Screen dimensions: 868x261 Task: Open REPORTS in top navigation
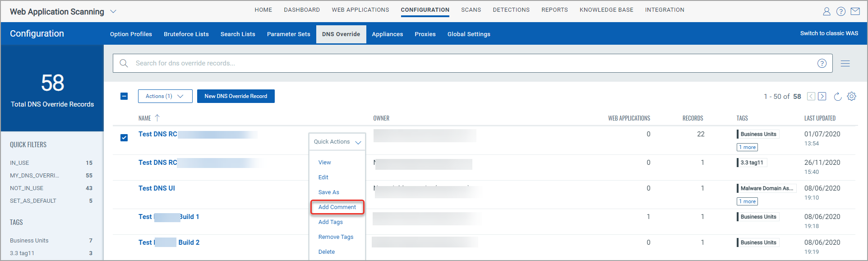click(x=554, y=10)
